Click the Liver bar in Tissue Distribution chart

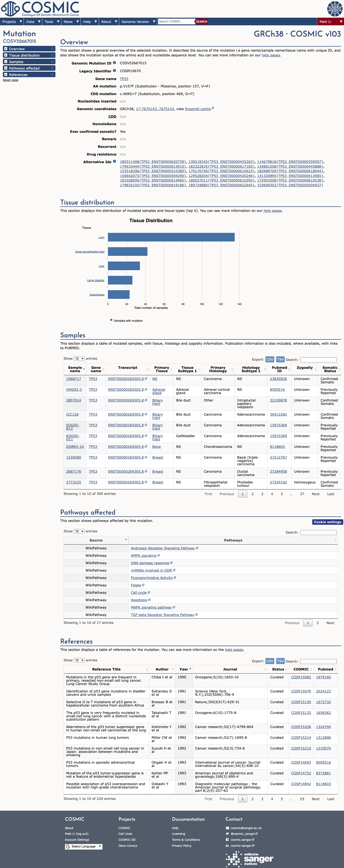click(x=124, y=266)
